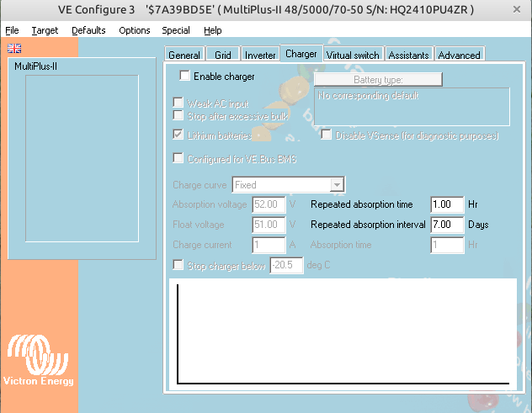Toggle Stop after excessive bulk checkbox

coord(178,115)
